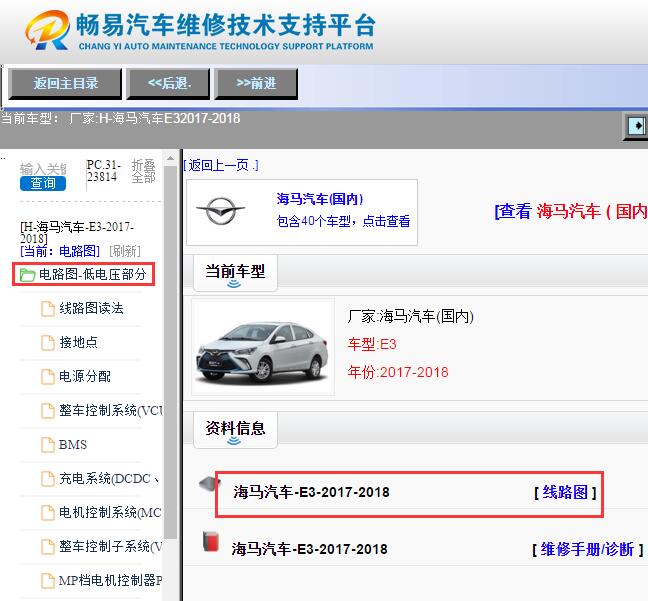Open the [线路图] link

pos(565,492)
